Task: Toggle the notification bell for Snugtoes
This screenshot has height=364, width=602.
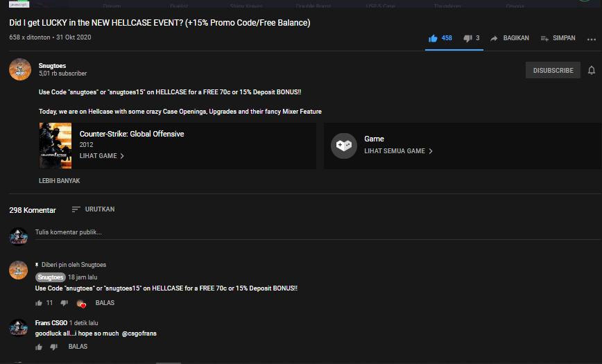Action: (591, 70)
